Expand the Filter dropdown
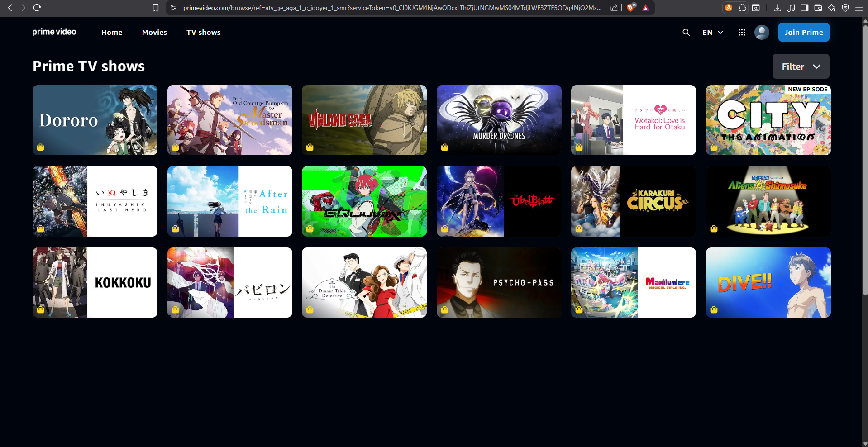This screenshot has width=868, height=447. click(801, 67)
